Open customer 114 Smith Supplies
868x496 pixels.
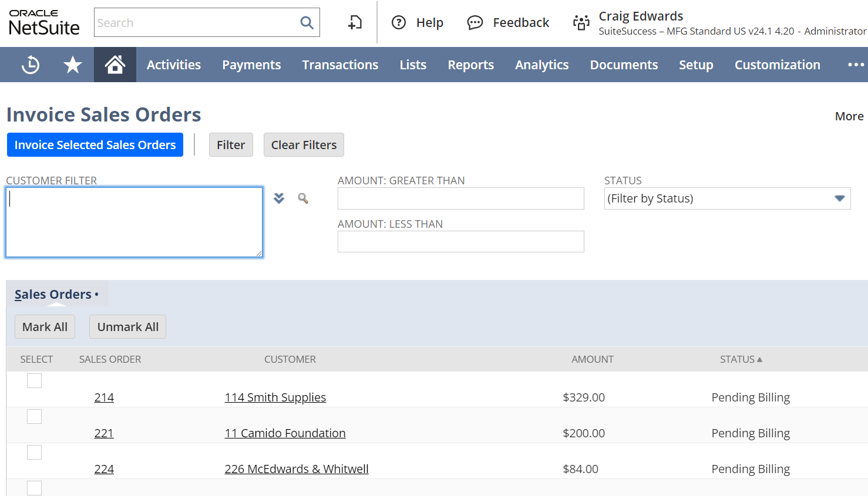tap(275, 397)
